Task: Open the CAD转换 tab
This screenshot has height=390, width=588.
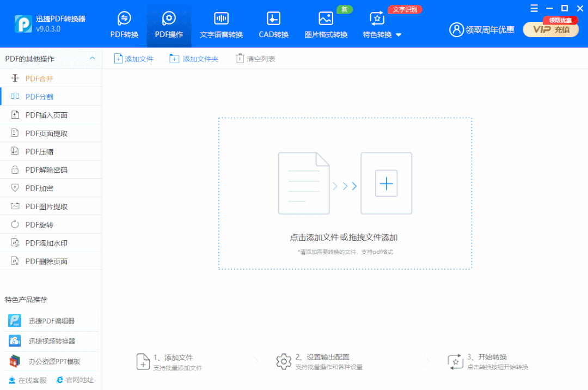Action: coord(273,25)
